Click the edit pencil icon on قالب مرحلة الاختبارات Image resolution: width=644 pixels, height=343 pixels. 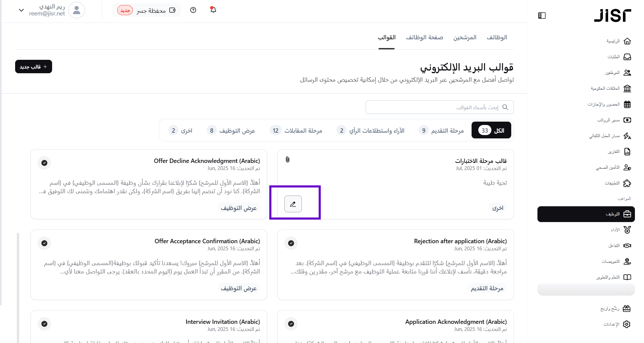tap(293, 204)
